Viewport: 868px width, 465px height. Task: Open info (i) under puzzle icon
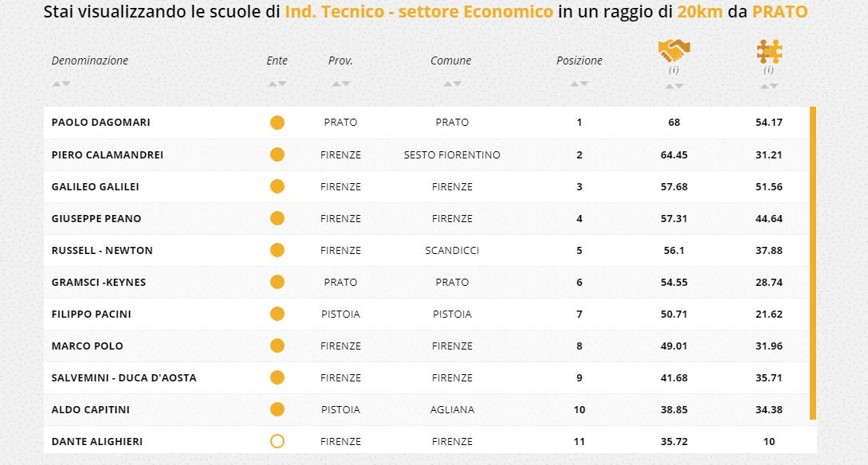click(x=768, y=70)
